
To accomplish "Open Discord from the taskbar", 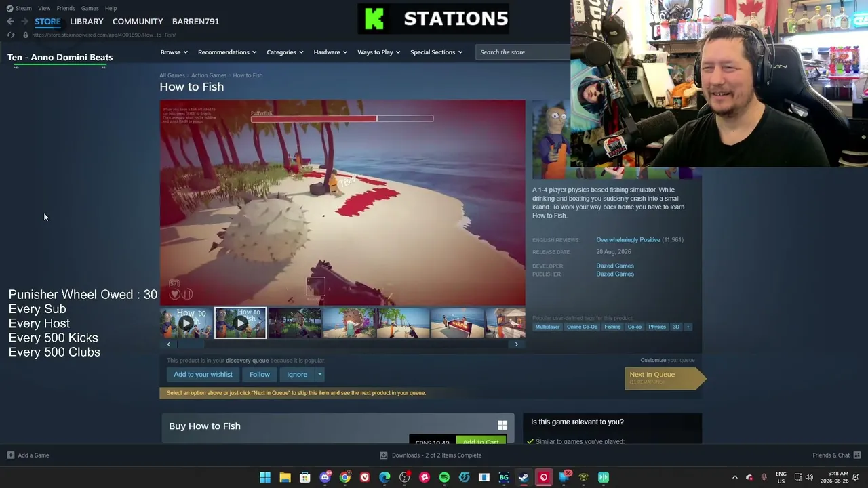I will (x=325, y=477).
